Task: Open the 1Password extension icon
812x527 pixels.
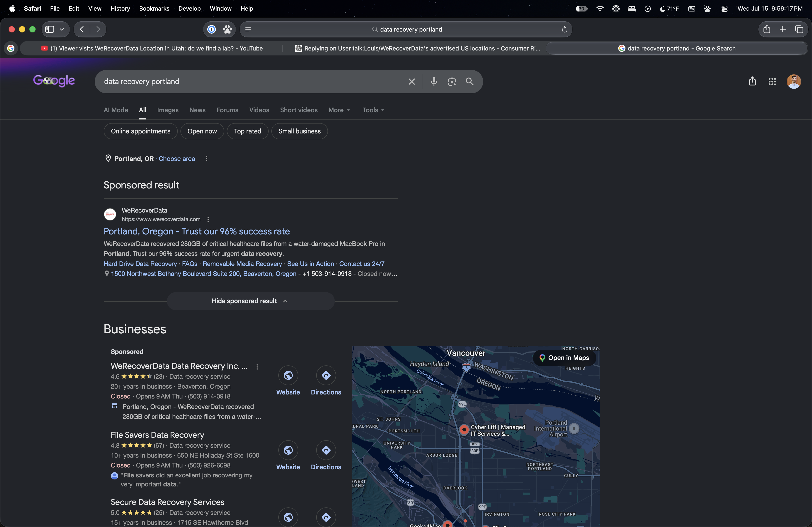Action: (212, 29)
